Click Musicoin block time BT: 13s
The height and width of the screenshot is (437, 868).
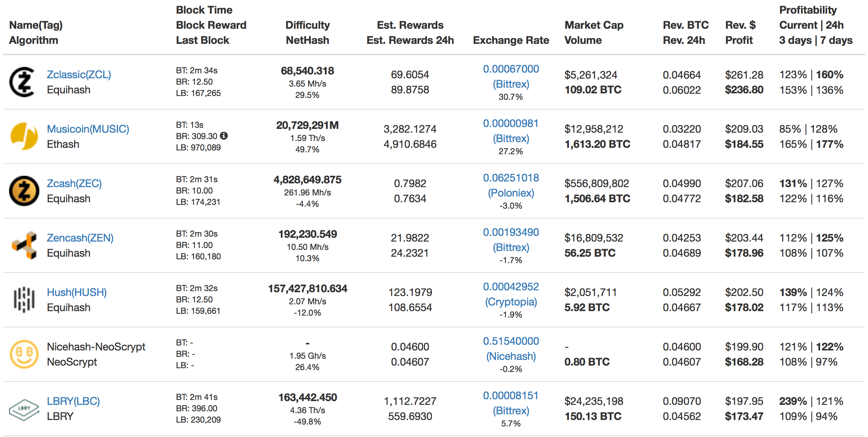pos(190,125)
